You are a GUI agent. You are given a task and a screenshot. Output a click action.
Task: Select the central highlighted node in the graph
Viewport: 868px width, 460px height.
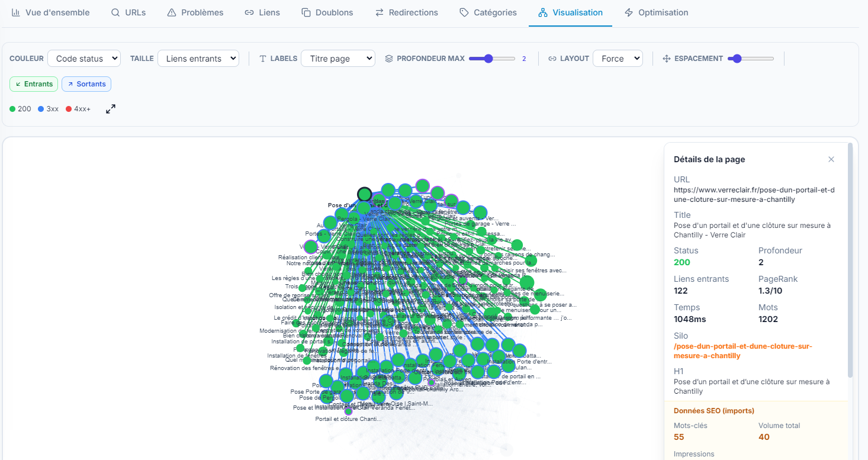364,194
